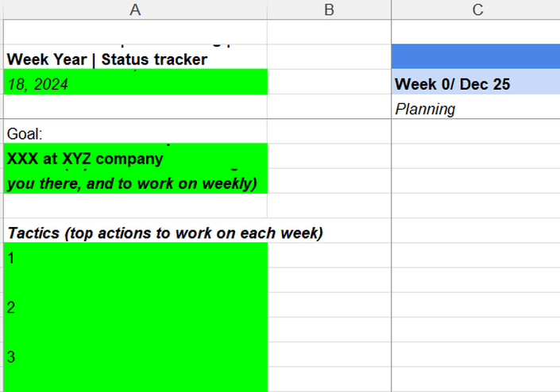Select the green '18, 2024' cell

[x=135, y=82]
